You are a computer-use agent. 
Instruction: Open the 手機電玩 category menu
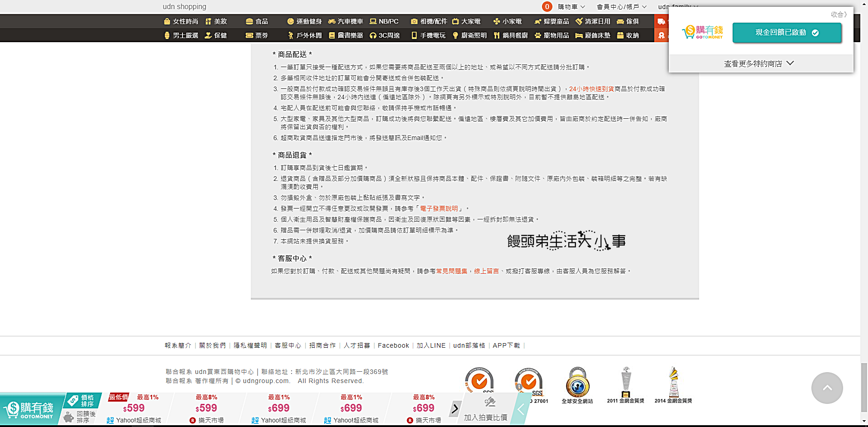[428, 35]
